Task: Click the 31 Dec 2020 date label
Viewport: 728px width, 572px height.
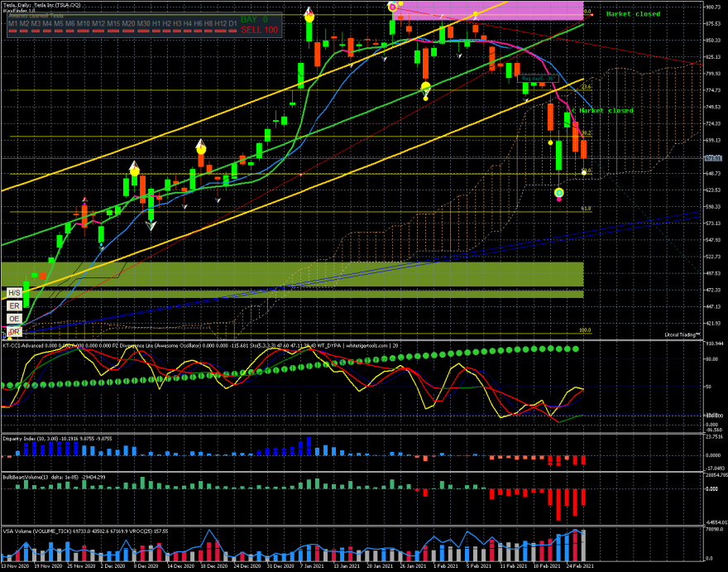Action: click(x=280, y=566)
